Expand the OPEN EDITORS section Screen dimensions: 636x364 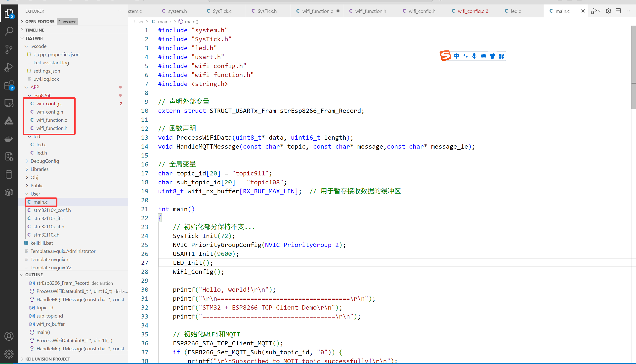pyautogui.click(x=40, y=22)
